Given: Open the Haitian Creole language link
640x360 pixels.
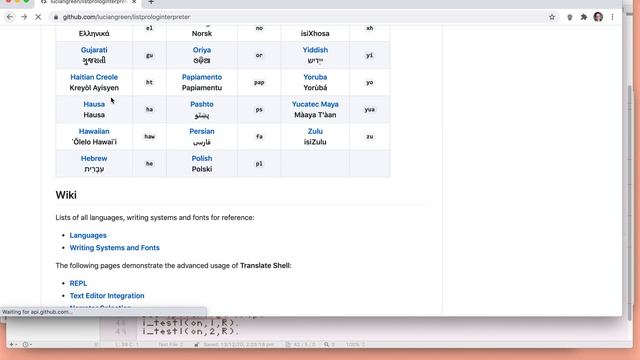Looking at the screenshot, I should coord(94,77).
